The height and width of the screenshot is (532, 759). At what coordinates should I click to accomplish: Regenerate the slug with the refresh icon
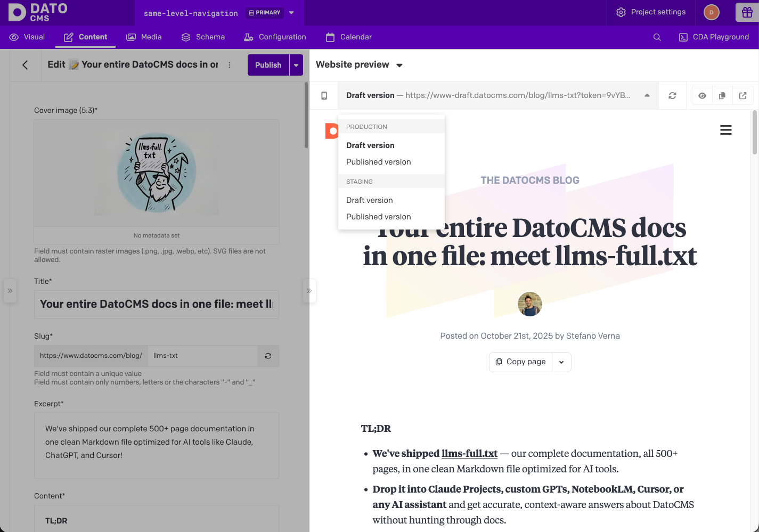point(268,356)
